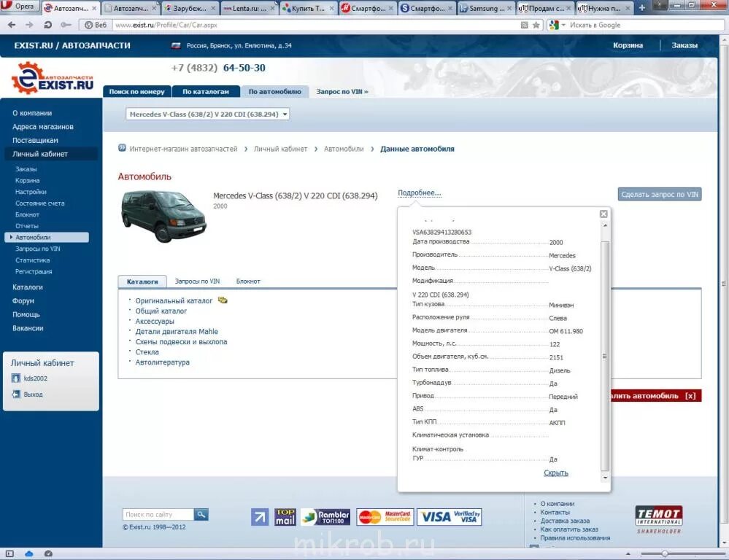The width and height of the screenshot is (729, 560).
Task: Reload the page with reload icon
Action: pos(48,25)
